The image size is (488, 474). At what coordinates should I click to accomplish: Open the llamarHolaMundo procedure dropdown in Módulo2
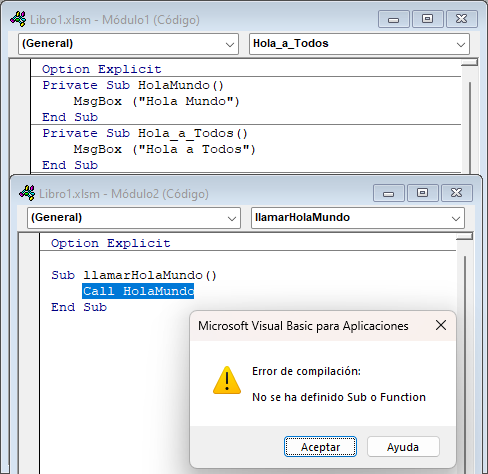[x=358, y=218]
